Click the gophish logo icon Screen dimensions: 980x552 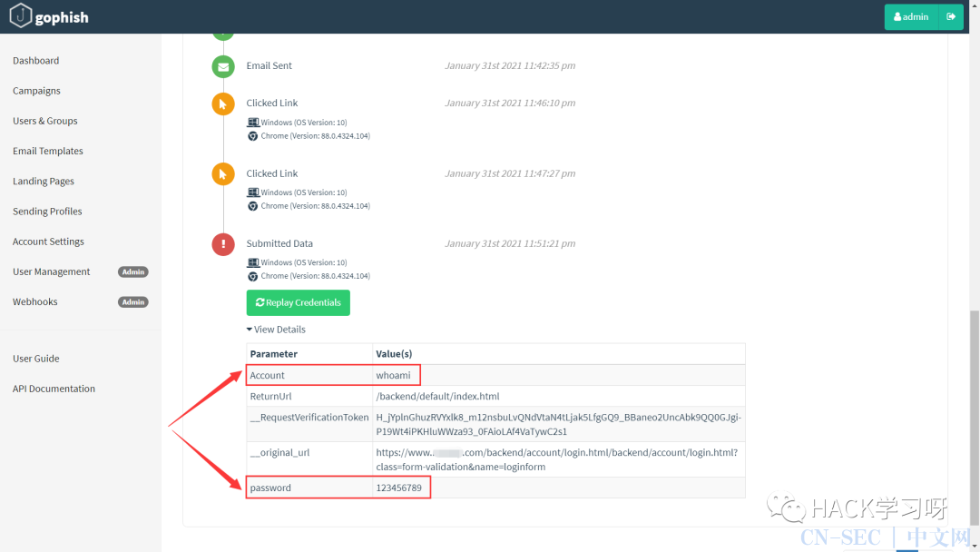point(21,16)
